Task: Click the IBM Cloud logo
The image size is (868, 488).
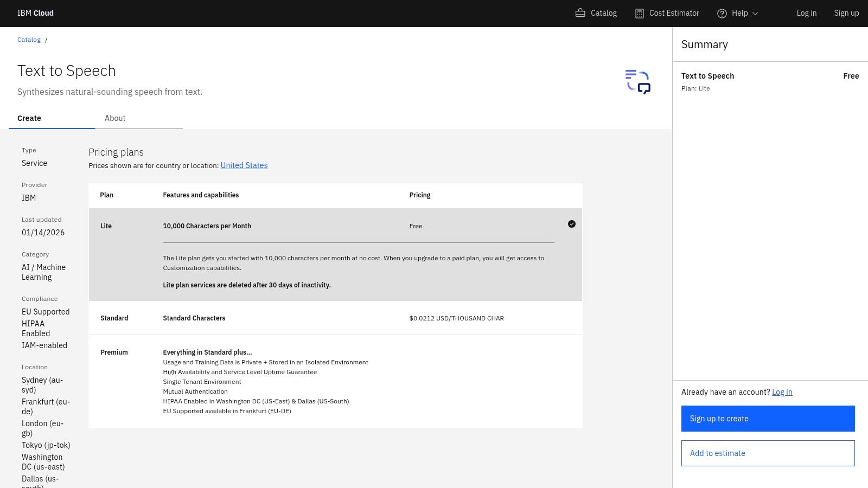Action: pos(35,12)
